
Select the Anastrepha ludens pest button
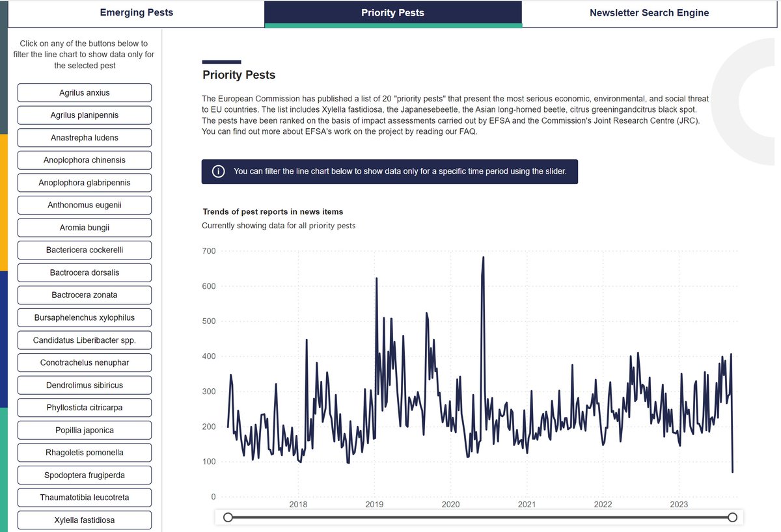pos(85,138)
